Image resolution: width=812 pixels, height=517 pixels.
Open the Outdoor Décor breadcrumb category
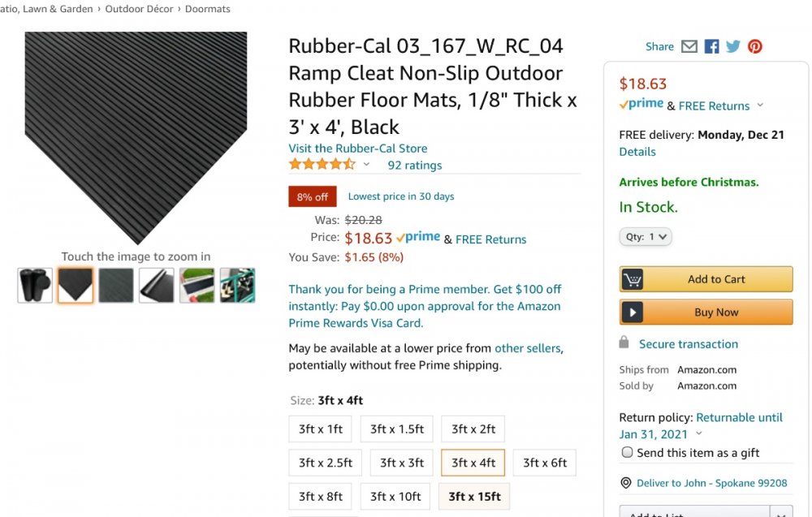(x=139, y=9)
